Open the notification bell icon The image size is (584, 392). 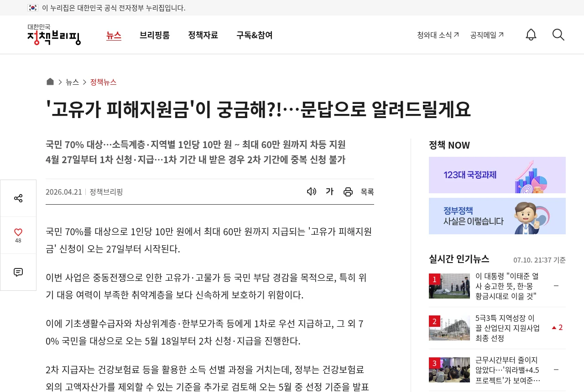(531, 35)
